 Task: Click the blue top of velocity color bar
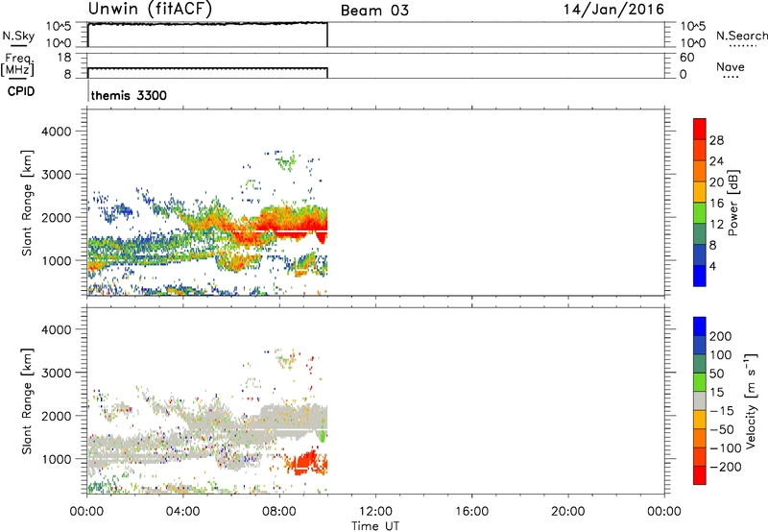[700, 326]
